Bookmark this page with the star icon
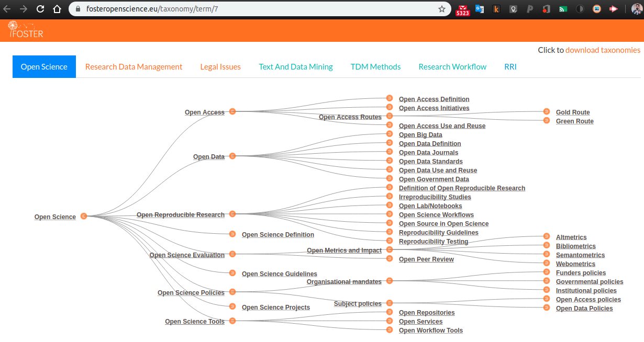644x342 pixels. (441, 9)
